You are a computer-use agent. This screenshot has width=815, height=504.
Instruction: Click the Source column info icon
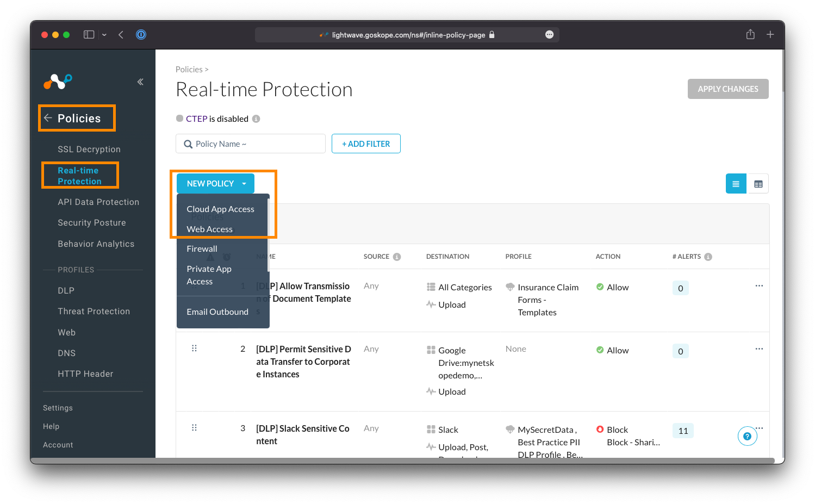pos(397,257)
